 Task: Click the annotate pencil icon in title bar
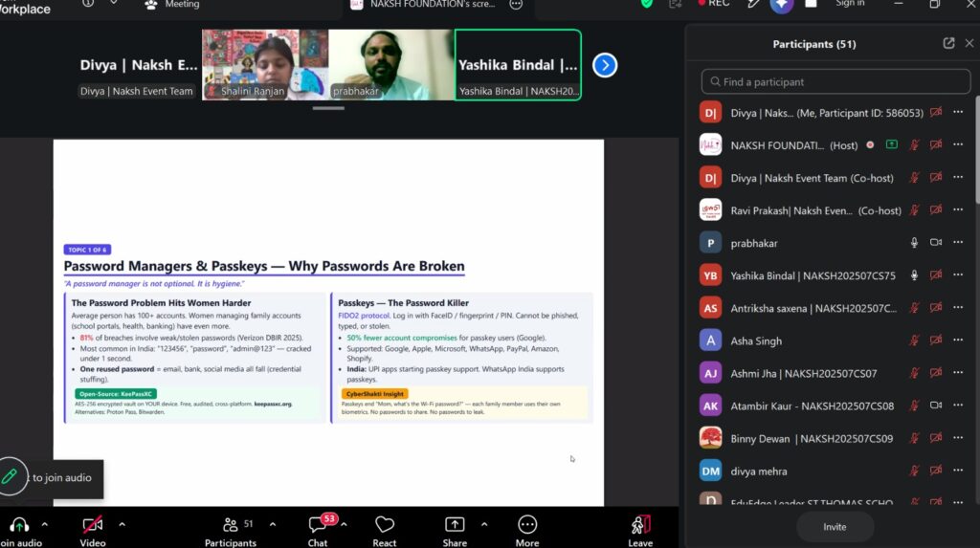coord(754,4)
